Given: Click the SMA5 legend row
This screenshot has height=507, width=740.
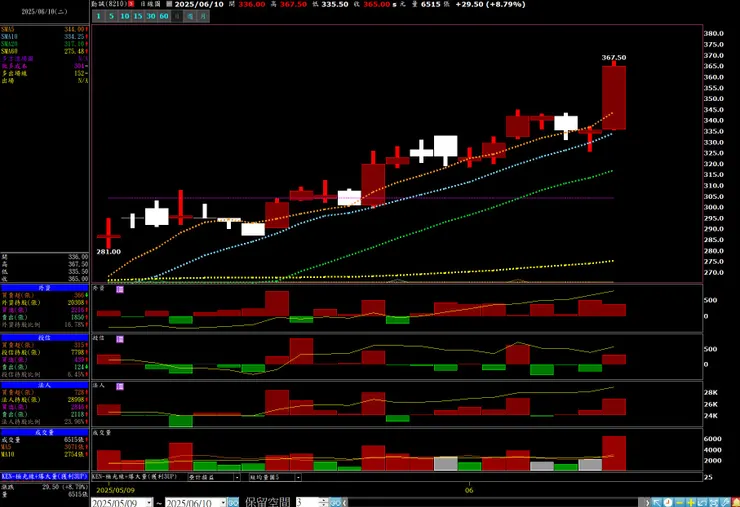Looking at the screenshot, I should [44, 29].
